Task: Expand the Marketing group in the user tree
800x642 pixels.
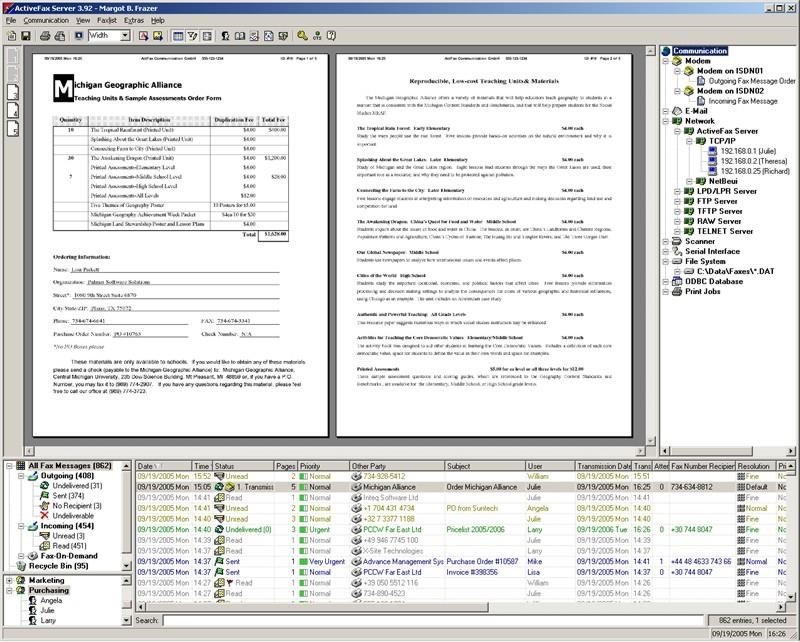Action: (x=9, y=580)
